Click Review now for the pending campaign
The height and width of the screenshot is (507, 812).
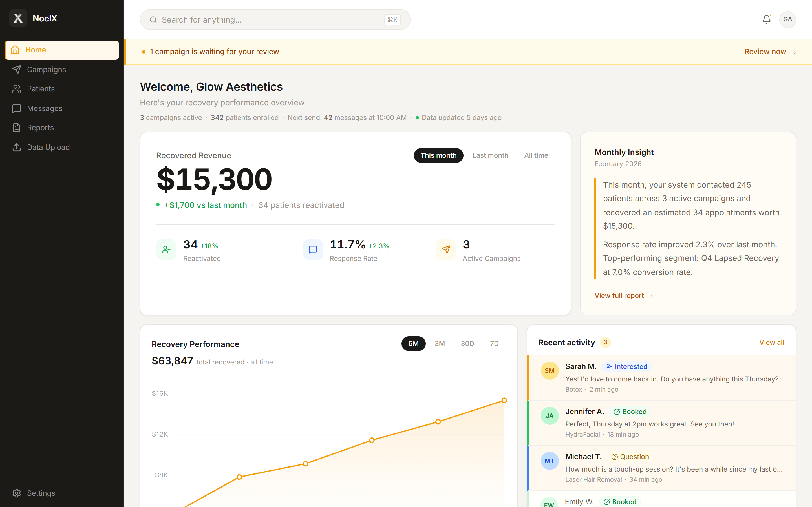770,51
